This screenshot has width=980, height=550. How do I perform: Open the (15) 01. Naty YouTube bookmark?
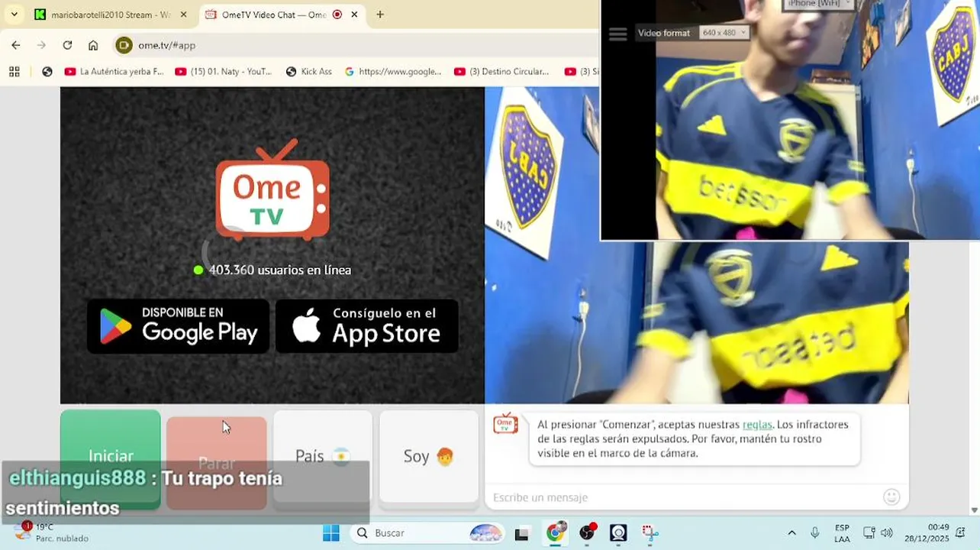[x=224, y=71]
